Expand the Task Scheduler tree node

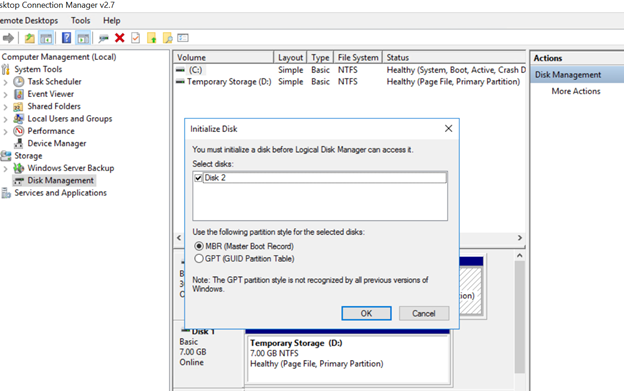point(5,82)
